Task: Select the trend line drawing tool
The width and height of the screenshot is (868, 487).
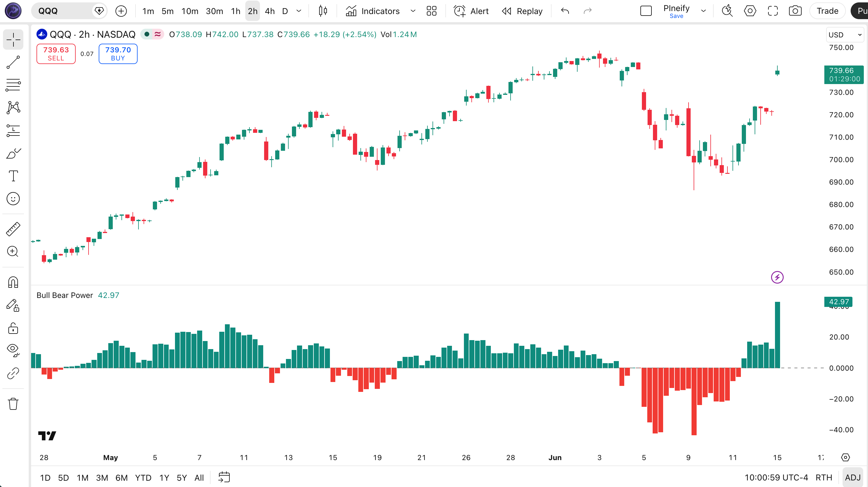Action: [13, 62]
